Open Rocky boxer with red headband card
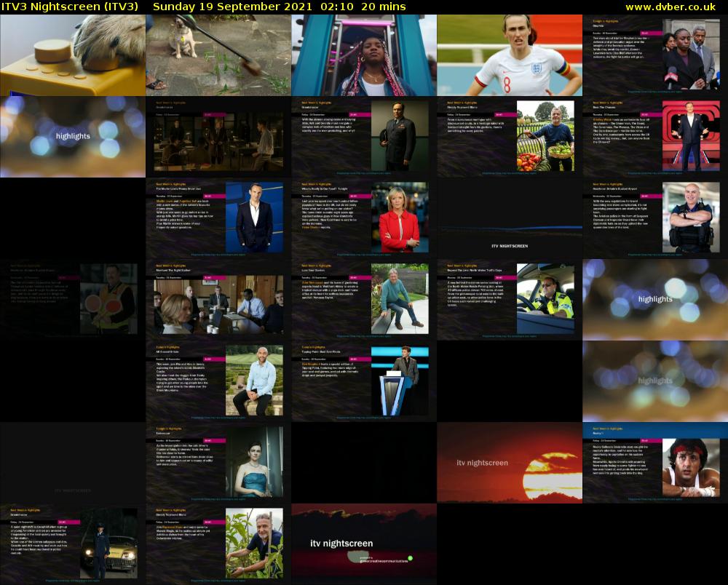The height and width of the screenshot is (585, 728). 655,463
